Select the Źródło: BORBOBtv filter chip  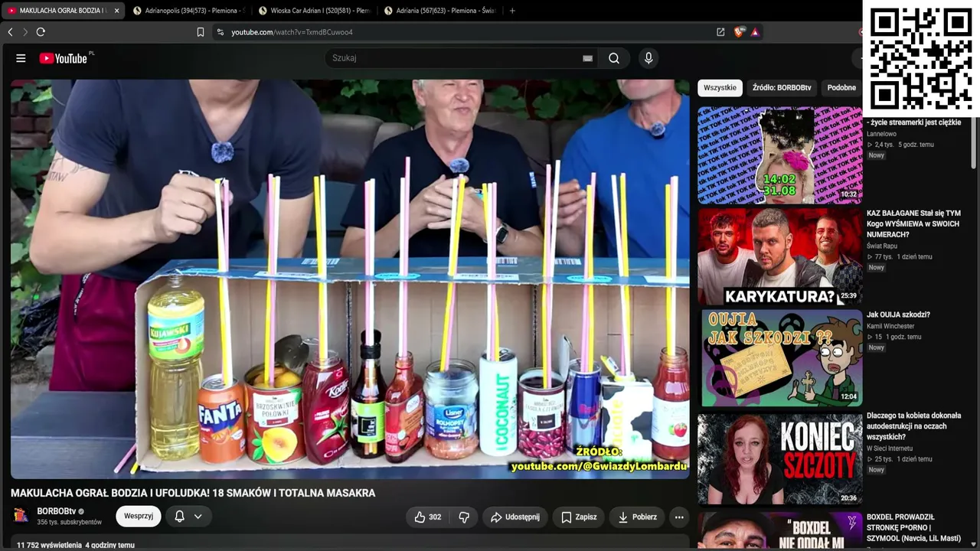click(782, 88)
